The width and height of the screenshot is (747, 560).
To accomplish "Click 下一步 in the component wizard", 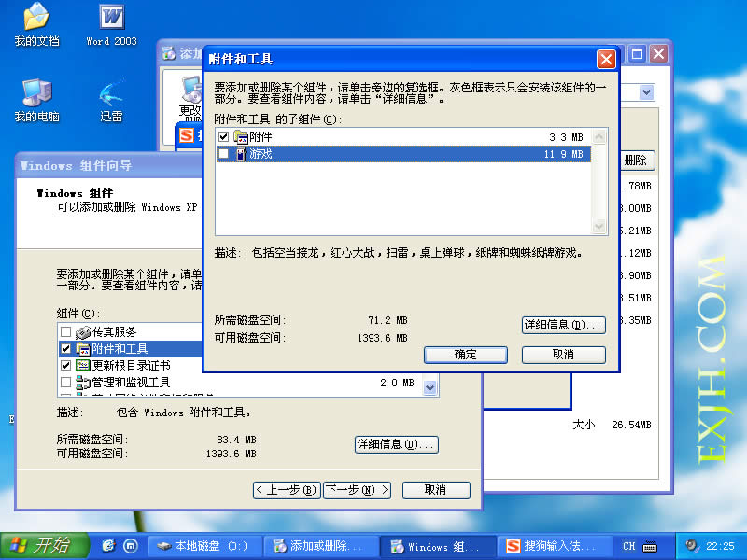I will (358, 490).
